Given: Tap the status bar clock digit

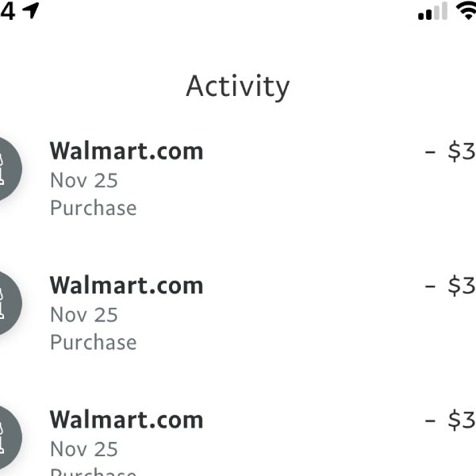Looking at the screenshot, I should [x=8, y=12].
